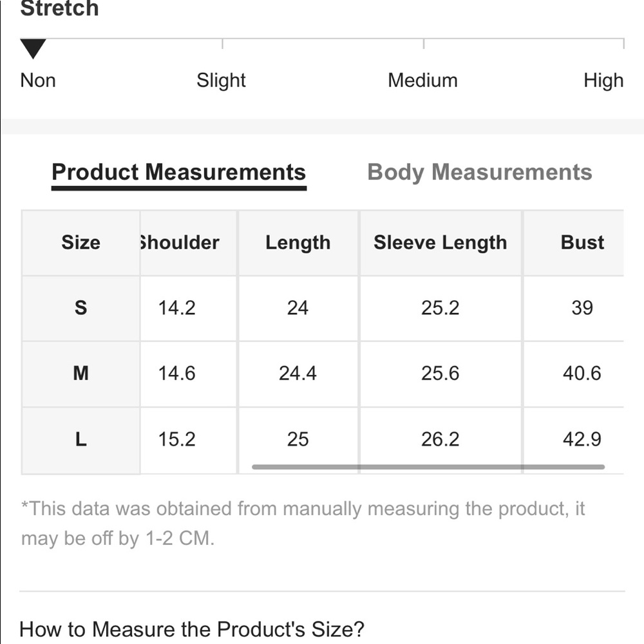644x644 pixels.
Task: Open How to Measure the Product's Size
Action: click(192, 629)
